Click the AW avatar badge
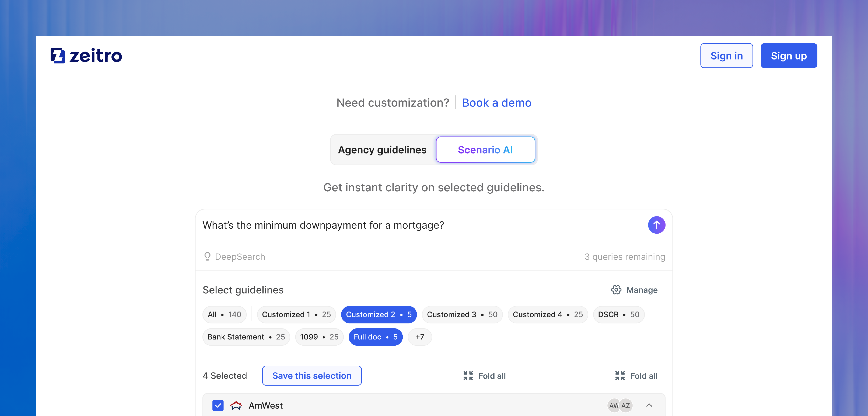 click(614, 405)
